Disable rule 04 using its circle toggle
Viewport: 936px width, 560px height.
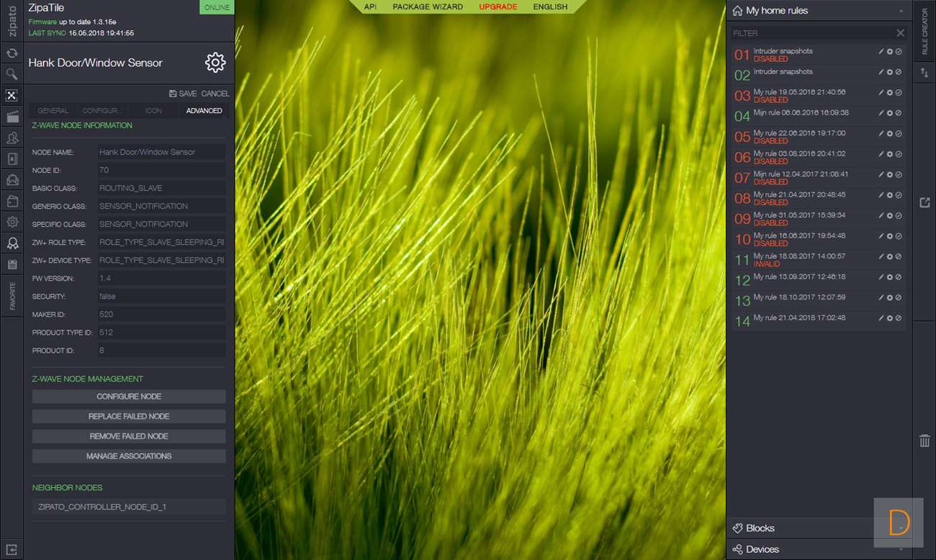click(x=899, y=113)
